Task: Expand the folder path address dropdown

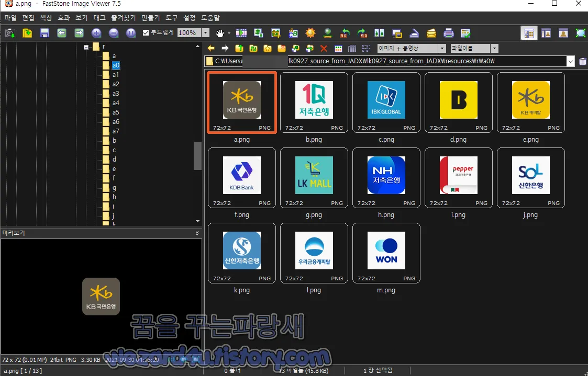Action: click(570, 61)
